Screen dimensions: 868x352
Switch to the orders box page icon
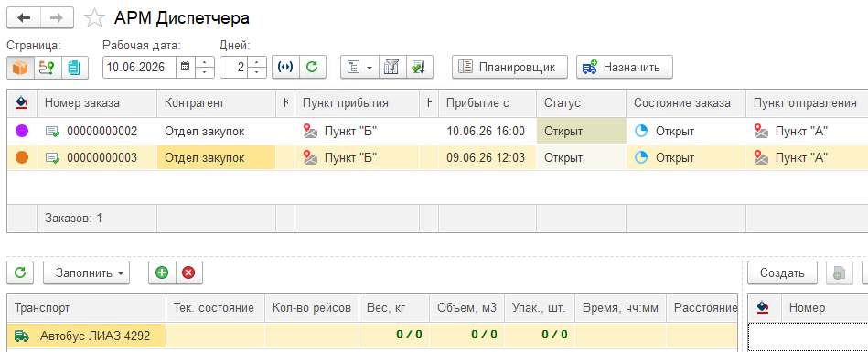(20, 68)
